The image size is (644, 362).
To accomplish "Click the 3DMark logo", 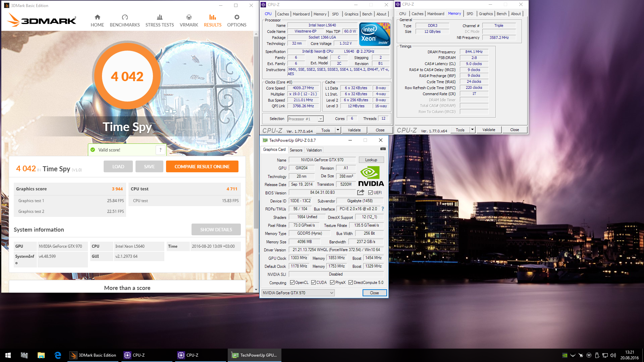I will tap(42, 20).
